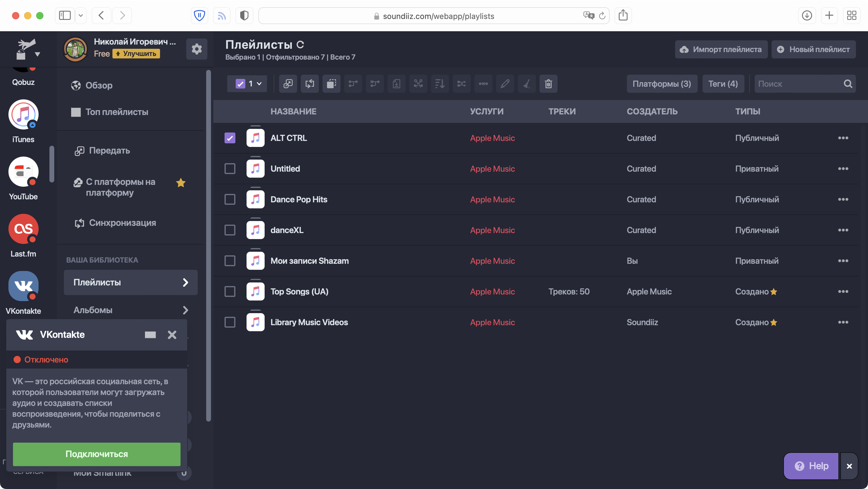The width and height of the screenshot is (868, 489).
Task: Refresh playlists icon beside the Плейлисты heading
Action: click(300, 45)
